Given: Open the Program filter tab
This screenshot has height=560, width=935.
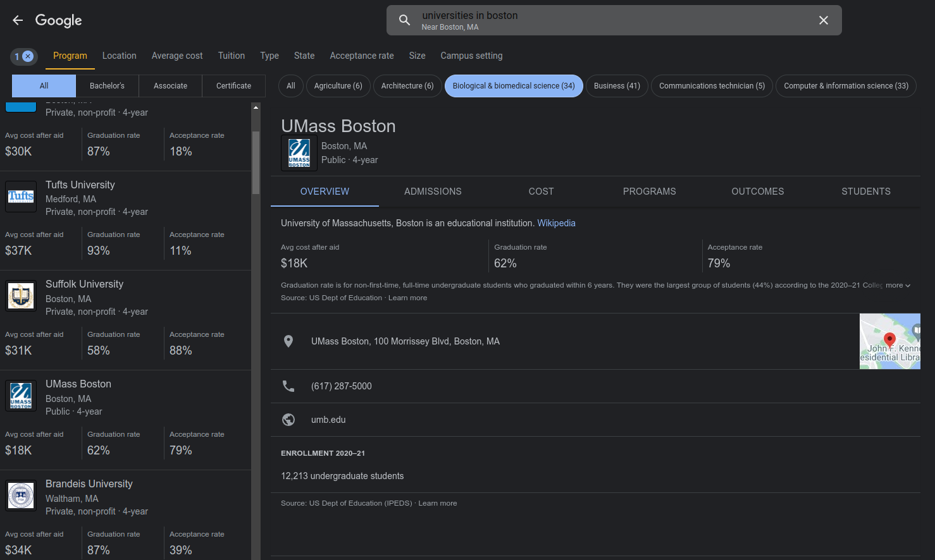Looking at the screenshot, I should click(70, 56).
